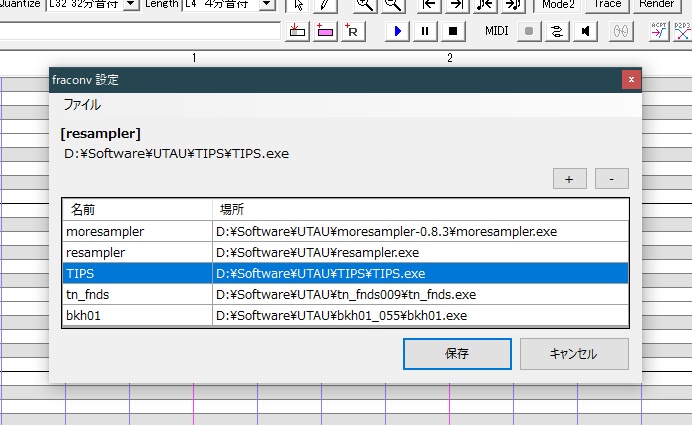This screenshot has width=692, height=425.
Task: Click the note with left arrow icon
Action: pos(485,4)
